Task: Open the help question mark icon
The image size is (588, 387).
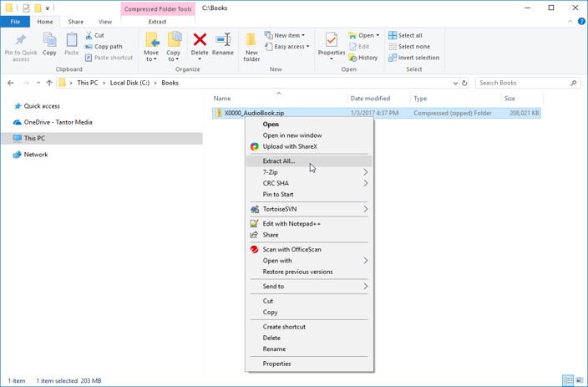Action: pyautogui.click(x=581, y=22)
